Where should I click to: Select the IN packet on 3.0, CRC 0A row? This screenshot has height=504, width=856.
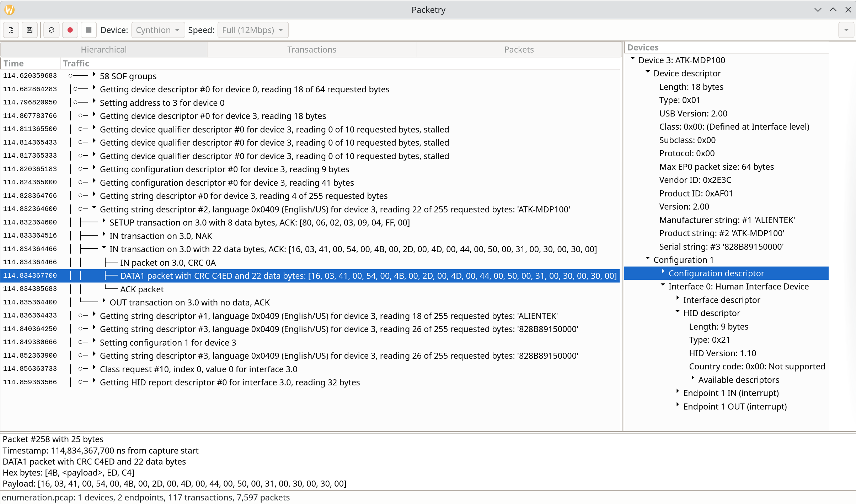[x=310, y=262]
